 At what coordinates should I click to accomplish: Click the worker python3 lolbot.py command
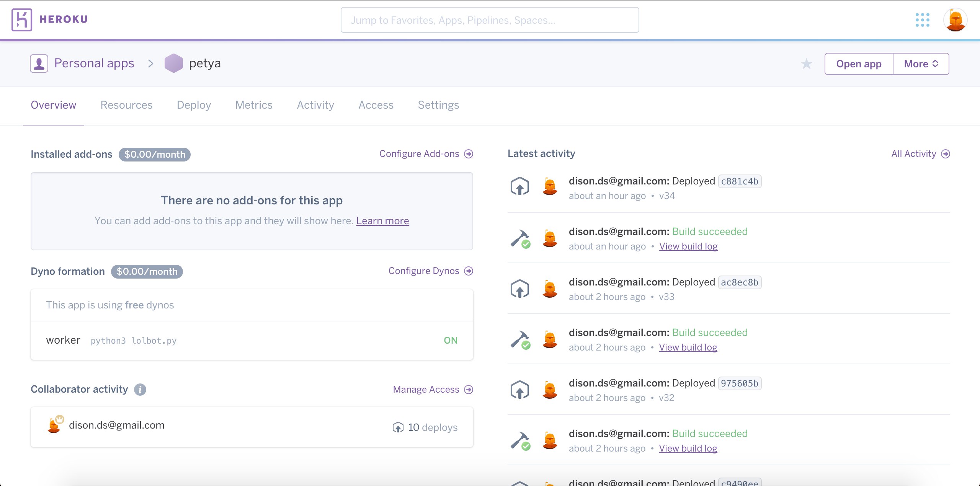tap(134, 341)
